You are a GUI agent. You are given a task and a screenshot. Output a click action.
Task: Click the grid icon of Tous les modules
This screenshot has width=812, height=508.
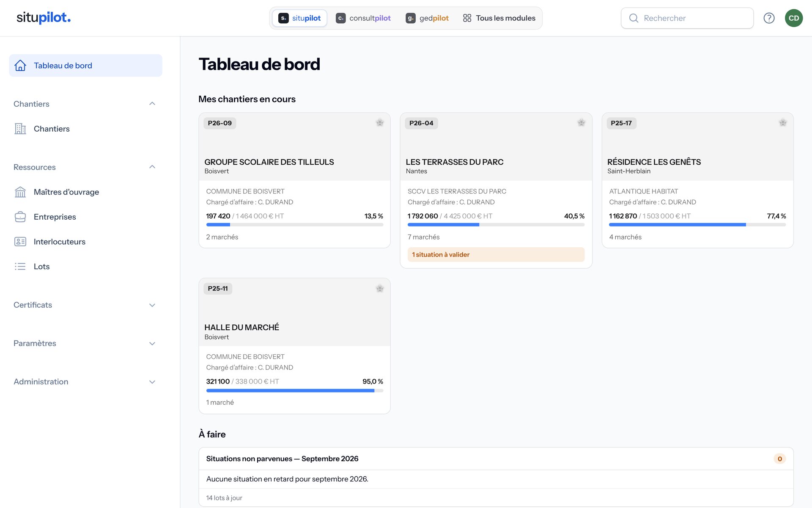pyautogui.click(x=467, y=18)
